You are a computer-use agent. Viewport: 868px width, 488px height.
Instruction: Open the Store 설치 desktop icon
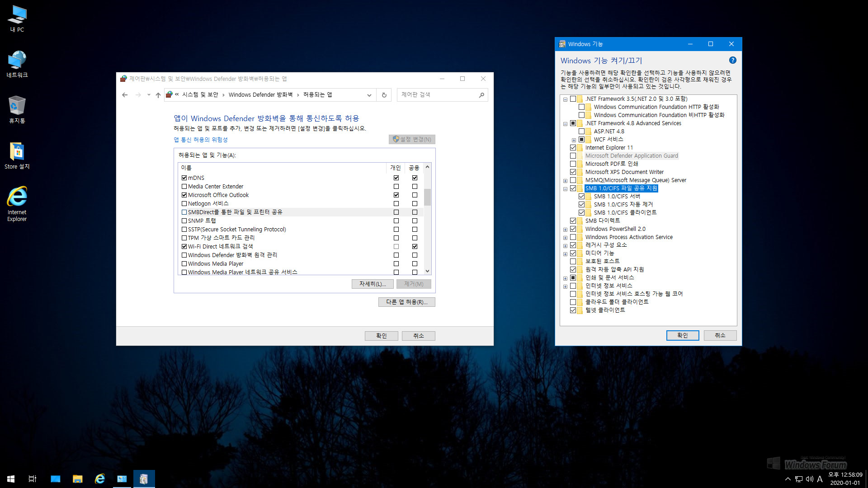[x=17, y=156]
